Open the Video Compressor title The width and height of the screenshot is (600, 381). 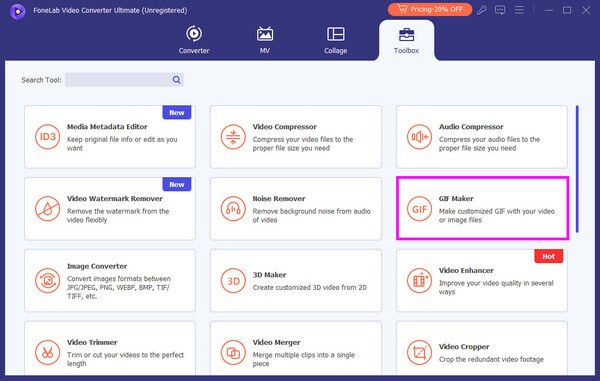285,127
